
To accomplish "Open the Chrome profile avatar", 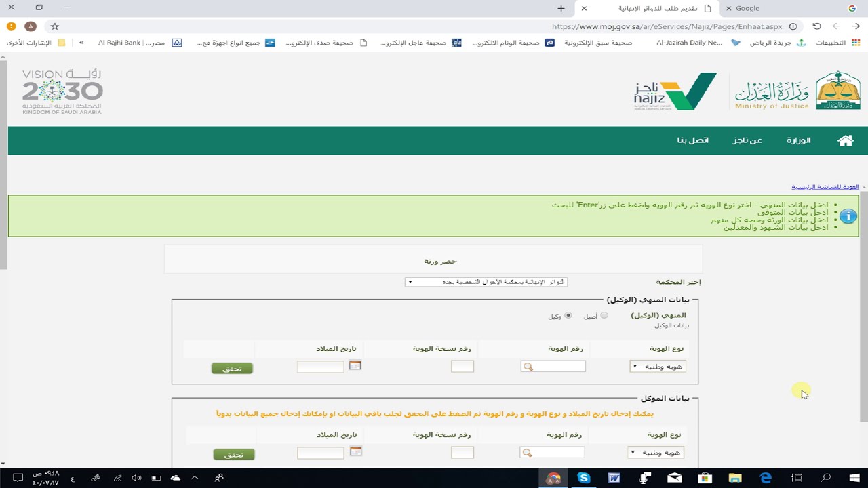I will pos(31,26).
